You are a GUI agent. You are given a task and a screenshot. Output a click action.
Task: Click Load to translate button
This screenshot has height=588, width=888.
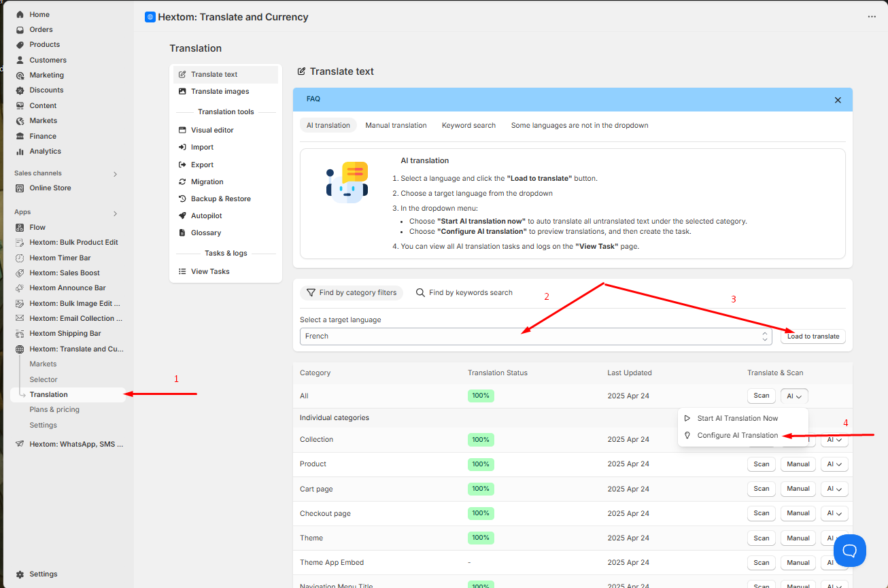(813, 336)
